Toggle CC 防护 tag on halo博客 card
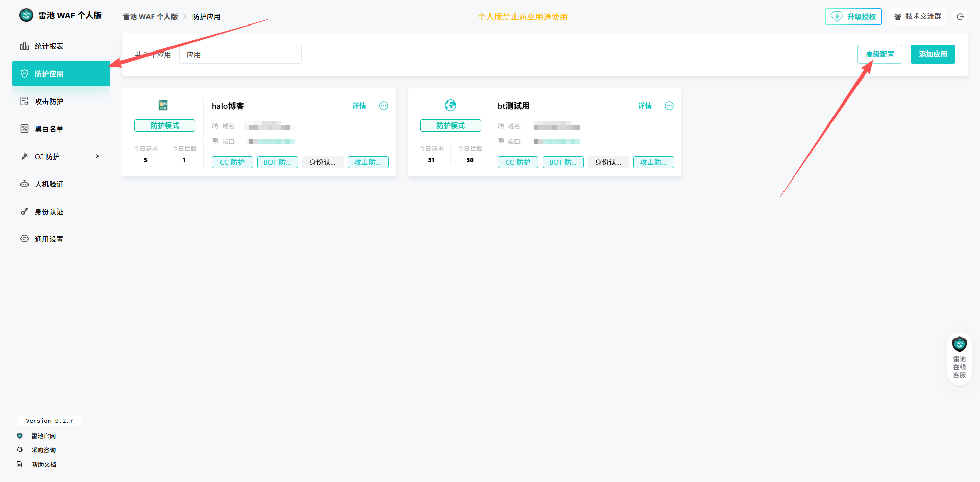The width and height of the screenshot is (980, 482). click(232, 162)
